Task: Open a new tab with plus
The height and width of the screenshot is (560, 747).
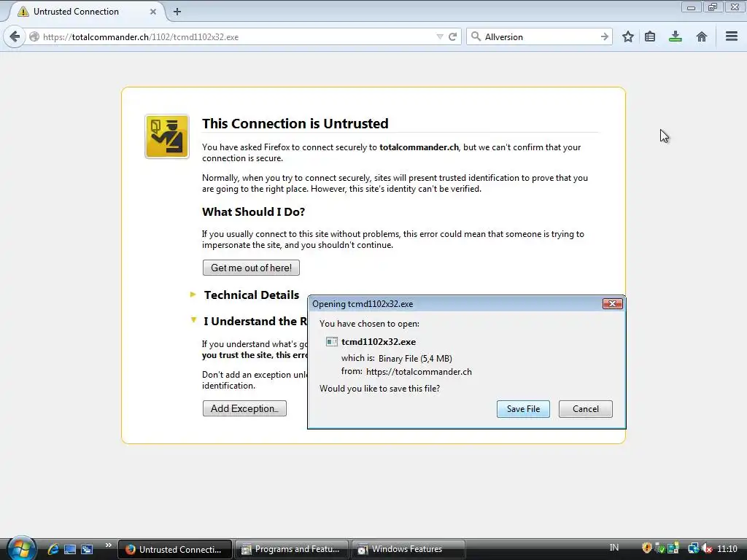Action: pos(177,12)
